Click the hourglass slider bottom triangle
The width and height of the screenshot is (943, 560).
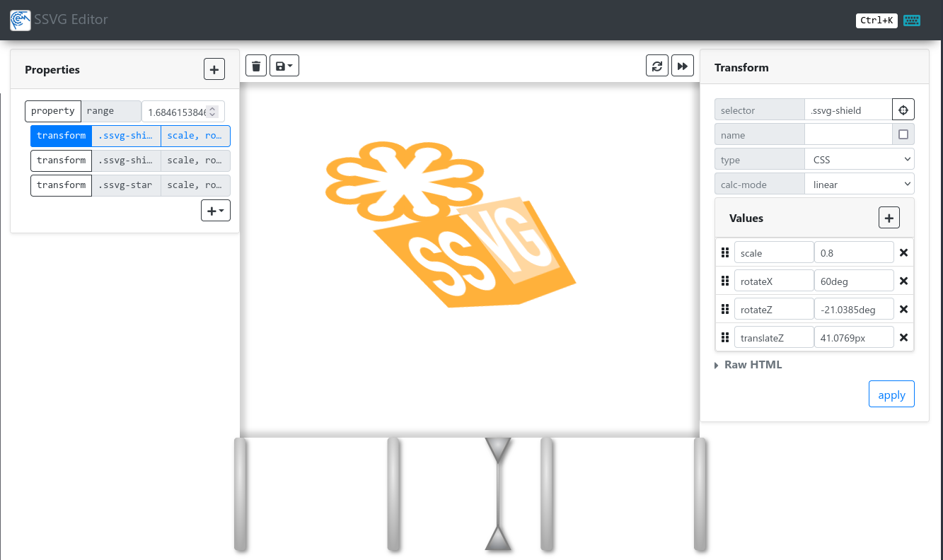click(x=498, y=538)
